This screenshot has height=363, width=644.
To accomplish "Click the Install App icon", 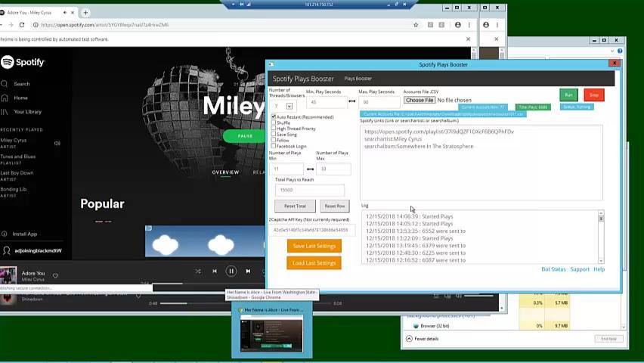I will click(4, 234).
